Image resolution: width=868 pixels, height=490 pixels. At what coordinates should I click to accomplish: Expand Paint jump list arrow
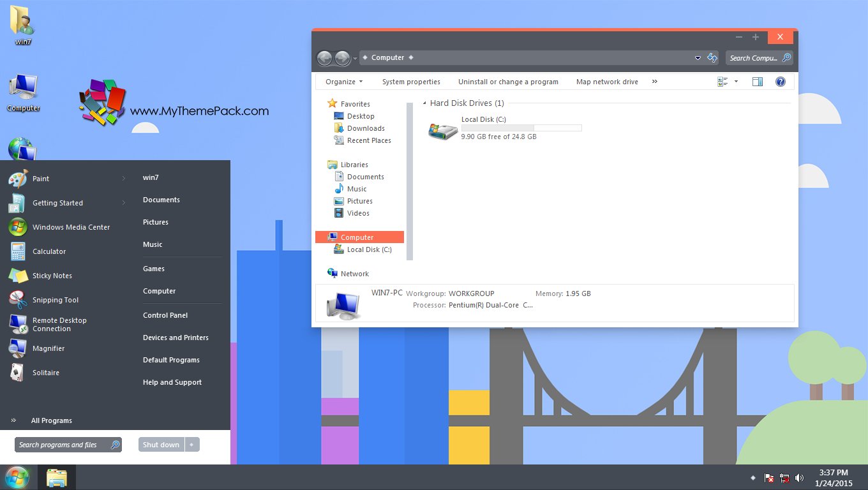[124, 179]
